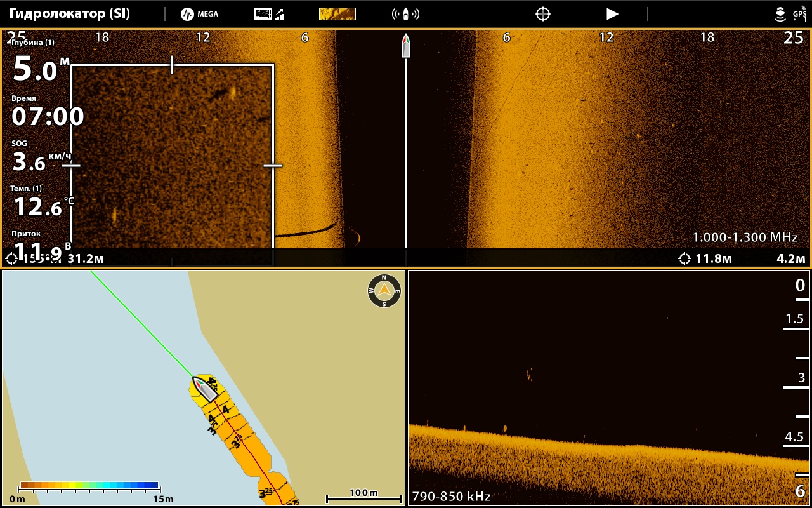Click the compass north-up orientation icon
Image resolution: width=812 pixels, height=508 pixels.
pos(384,291)
